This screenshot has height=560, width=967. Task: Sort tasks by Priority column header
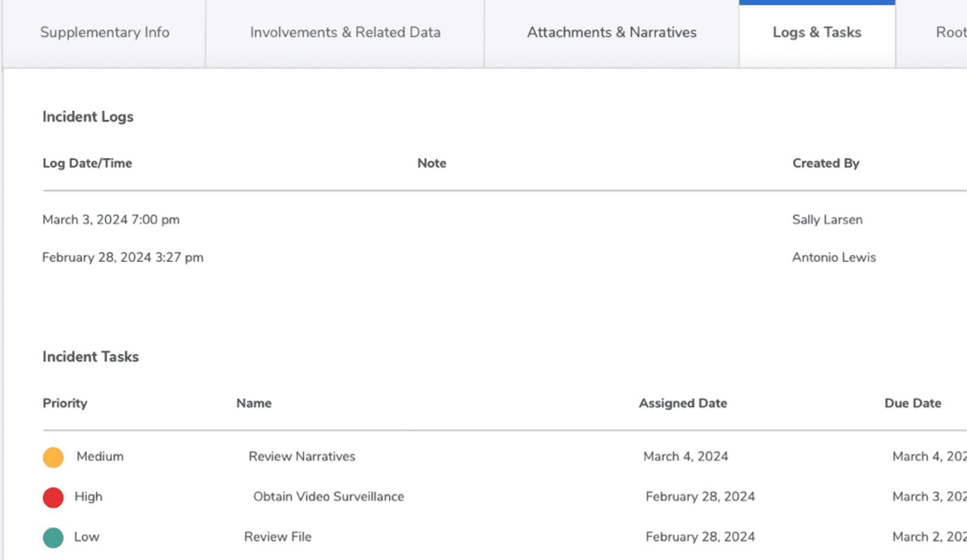pyautogui.click(x=65, y=403)
